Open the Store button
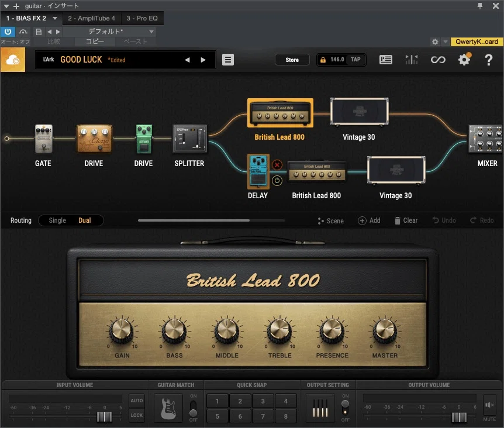Viewport: 504px width, 428px height. tap(292, 60)
